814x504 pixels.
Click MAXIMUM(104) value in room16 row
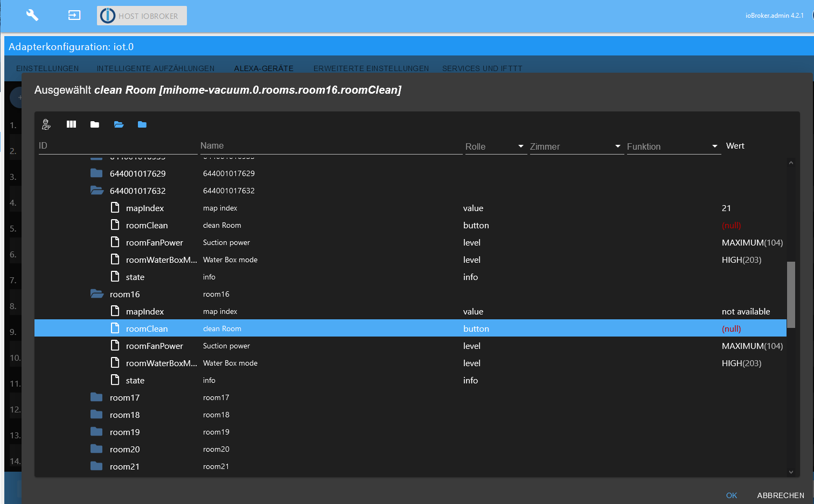(x=752, y=346)
